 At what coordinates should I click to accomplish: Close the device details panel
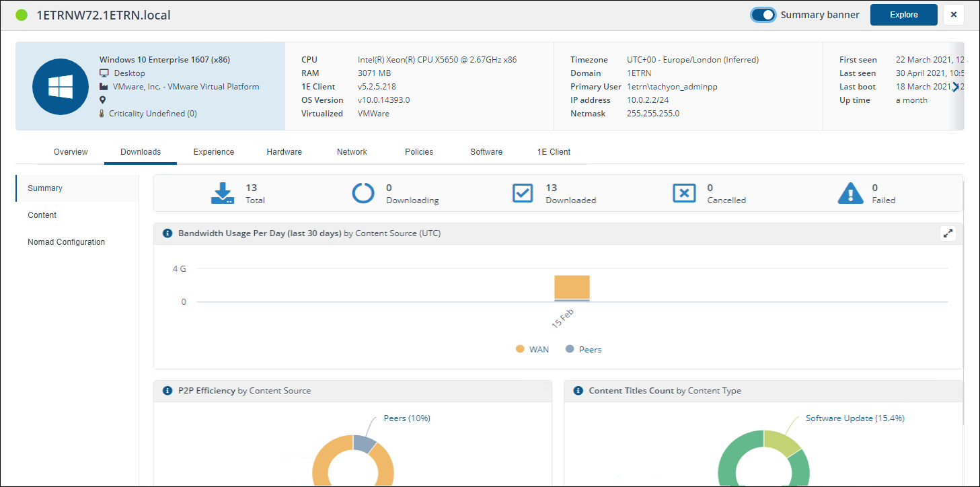[953, 15]
